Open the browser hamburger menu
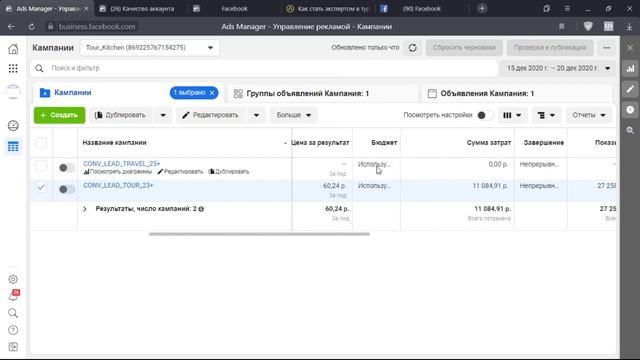Screen dimensions: 640x360 567,9
